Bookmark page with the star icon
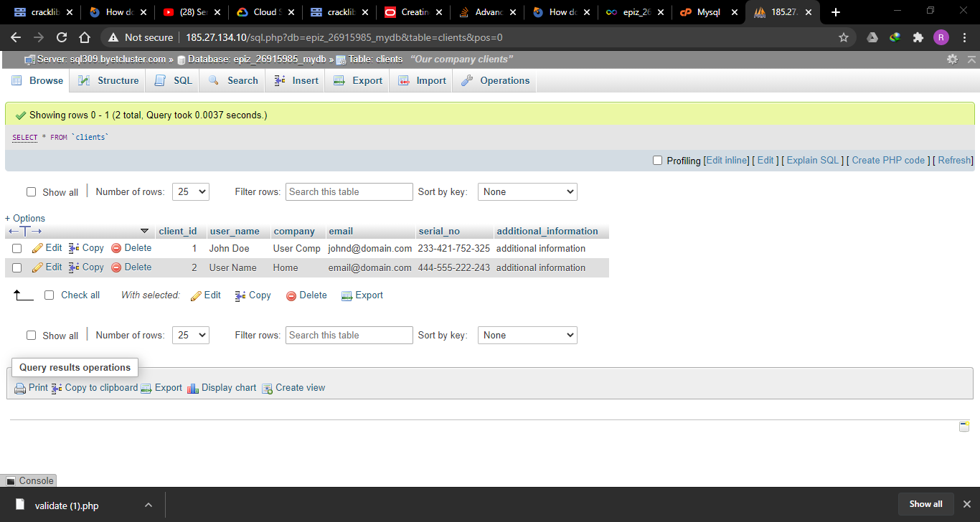 point(844,37)
